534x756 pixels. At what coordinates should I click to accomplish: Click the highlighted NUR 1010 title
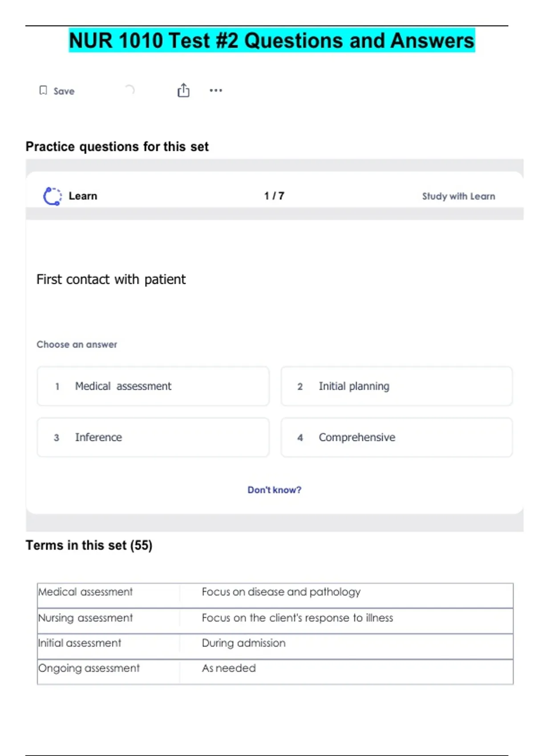coord(271,40)
